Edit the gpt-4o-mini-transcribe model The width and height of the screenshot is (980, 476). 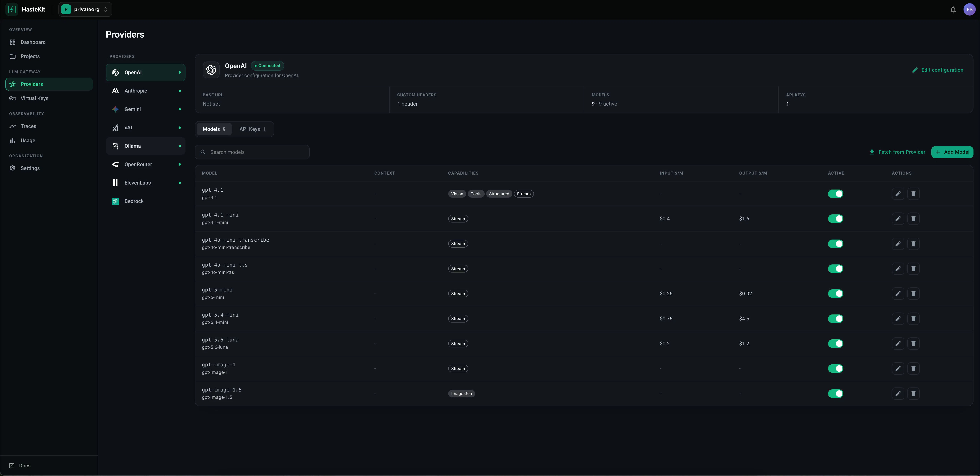click(x=898, y=244)
